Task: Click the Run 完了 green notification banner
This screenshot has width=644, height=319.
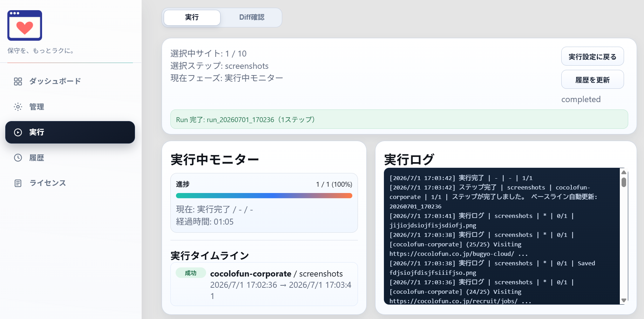Action: pyautogui.click(x=399, y=119)
